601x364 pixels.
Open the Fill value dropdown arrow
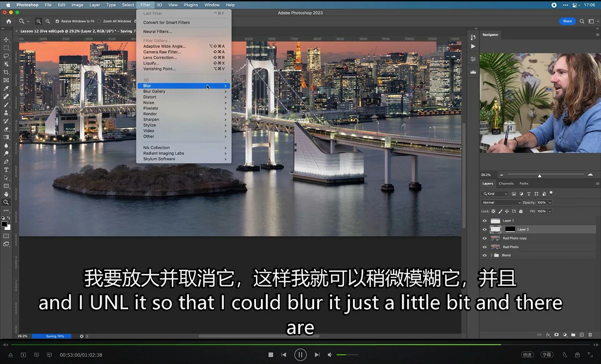[x=550, y=211]
